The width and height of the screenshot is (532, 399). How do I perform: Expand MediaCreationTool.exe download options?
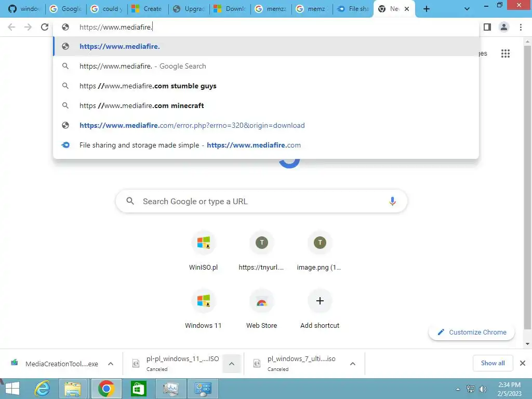(111, 364)
